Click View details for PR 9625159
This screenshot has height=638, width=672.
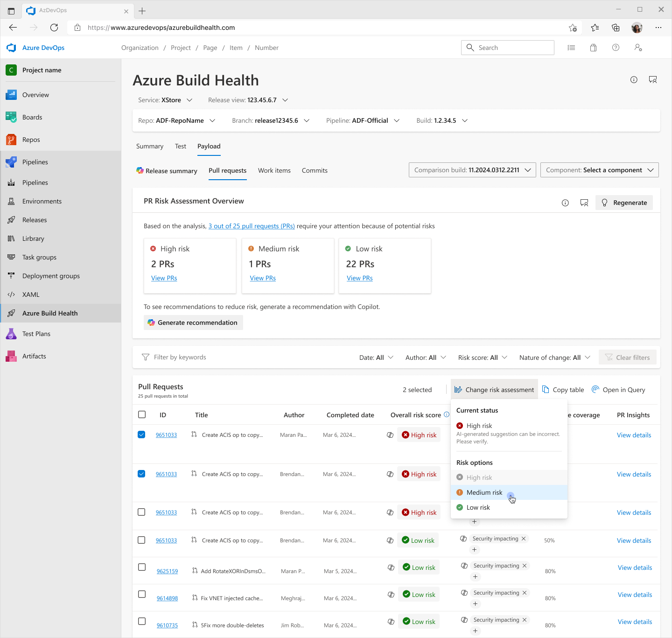tap(635, 568)
